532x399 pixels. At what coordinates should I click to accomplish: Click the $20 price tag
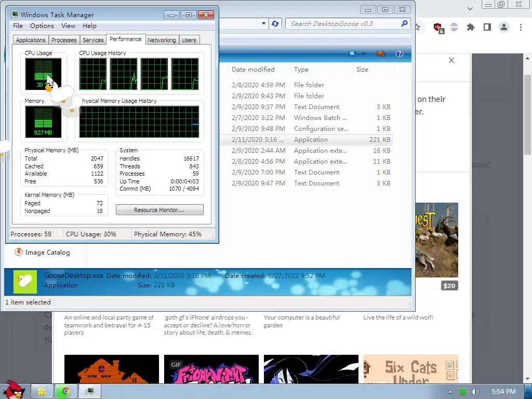pyautogui.click(x=449, y=286)
